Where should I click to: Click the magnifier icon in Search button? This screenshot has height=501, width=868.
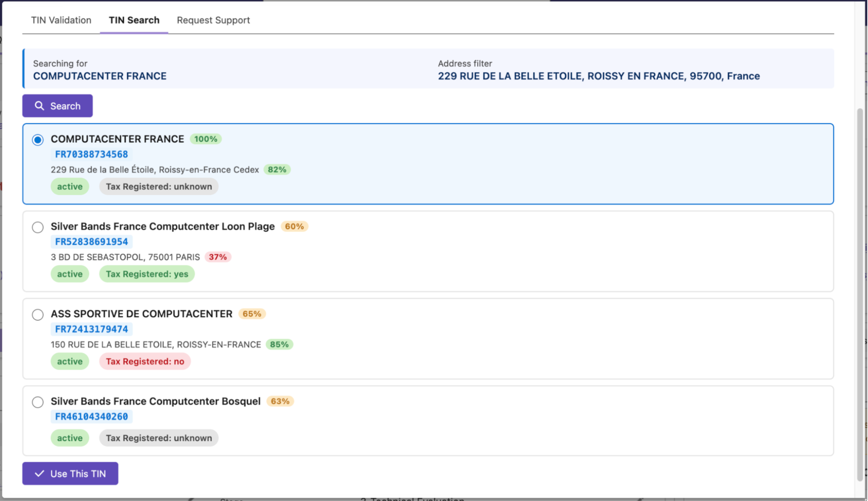point(40,106)
